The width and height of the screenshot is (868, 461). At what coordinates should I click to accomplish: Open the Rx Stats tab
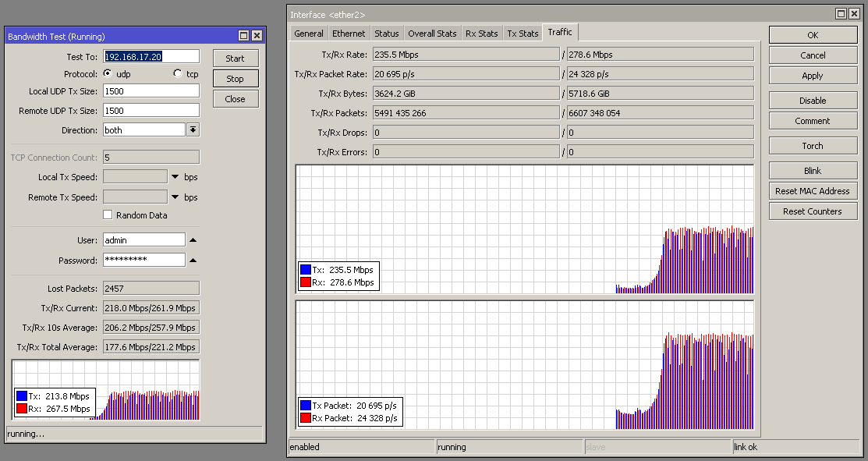point(481,34)
